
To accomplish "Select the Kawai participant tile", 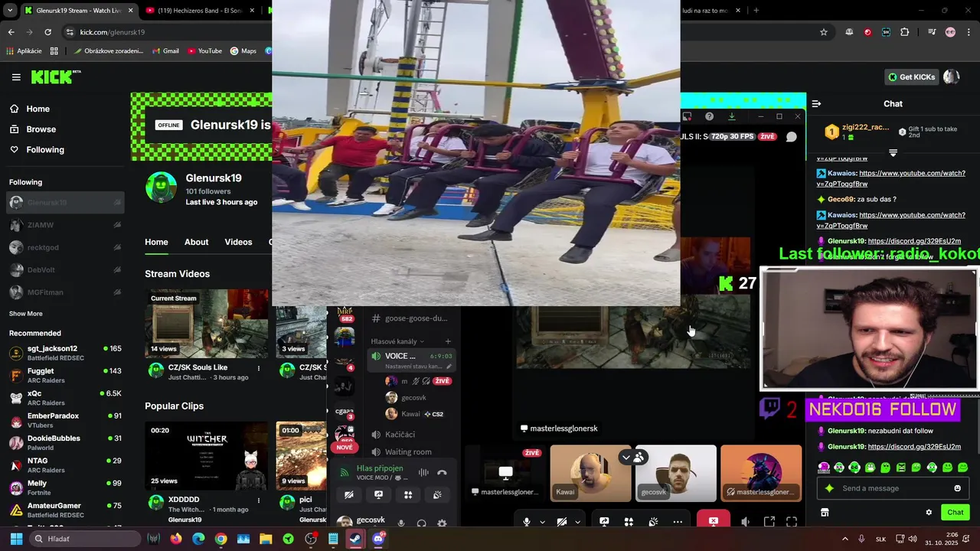I will (x=590, y=473).
